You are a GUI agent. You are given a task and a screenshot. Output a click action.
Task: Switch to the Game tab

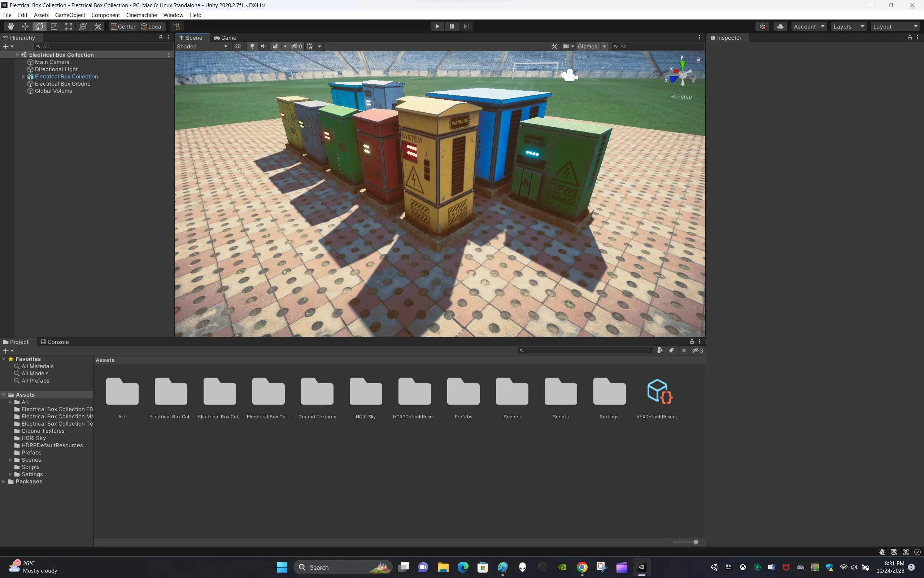(x=225, y=38)
